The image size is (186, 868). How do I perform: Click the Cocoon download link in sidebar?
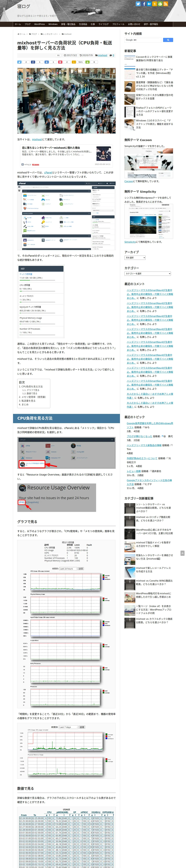tap(129, 181)
